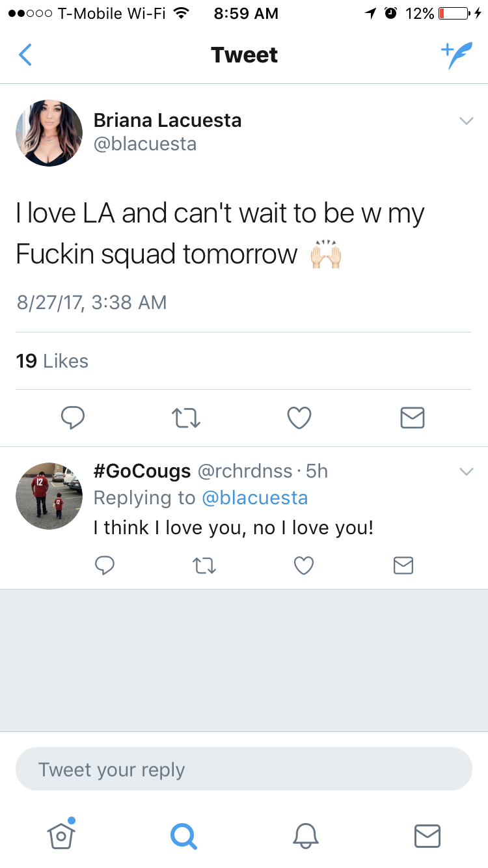The image size is (488, 868).
Task: Switch to the Search tab
Action: click(x=183, y=835)
